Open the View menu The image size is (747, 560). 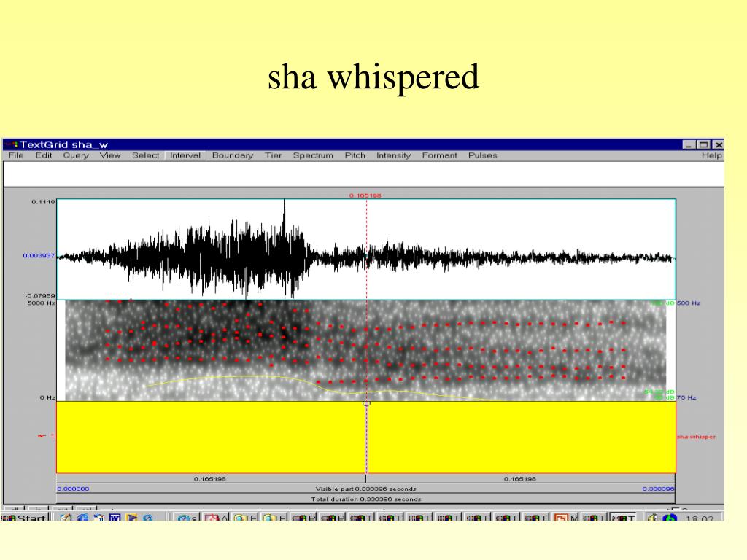click(x=110, y=155)
